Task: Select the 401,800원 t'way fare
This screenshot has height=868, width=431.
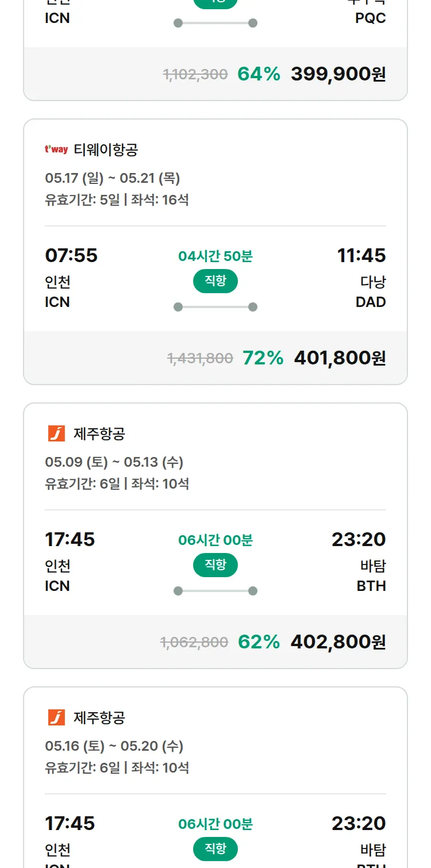Action: [340, 358]
